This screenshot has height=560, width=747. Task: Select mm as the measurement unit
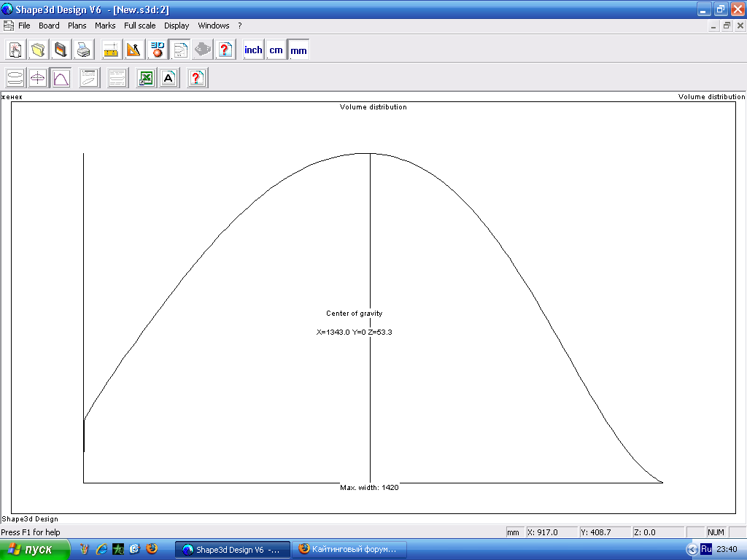[298, 50]
